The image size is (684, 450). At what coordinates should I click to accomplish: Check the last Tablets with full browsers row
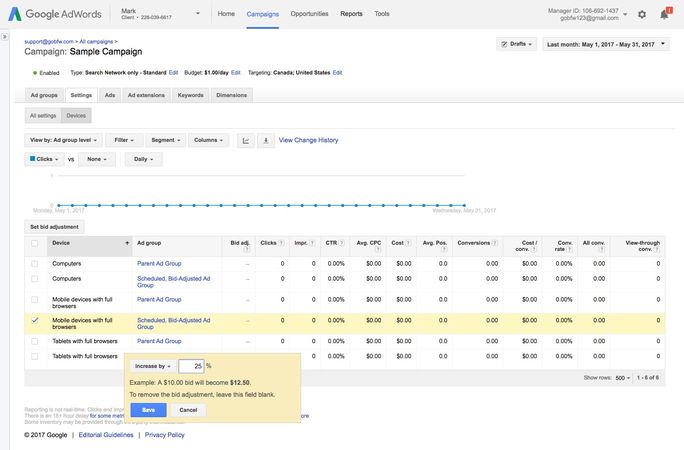34,356
